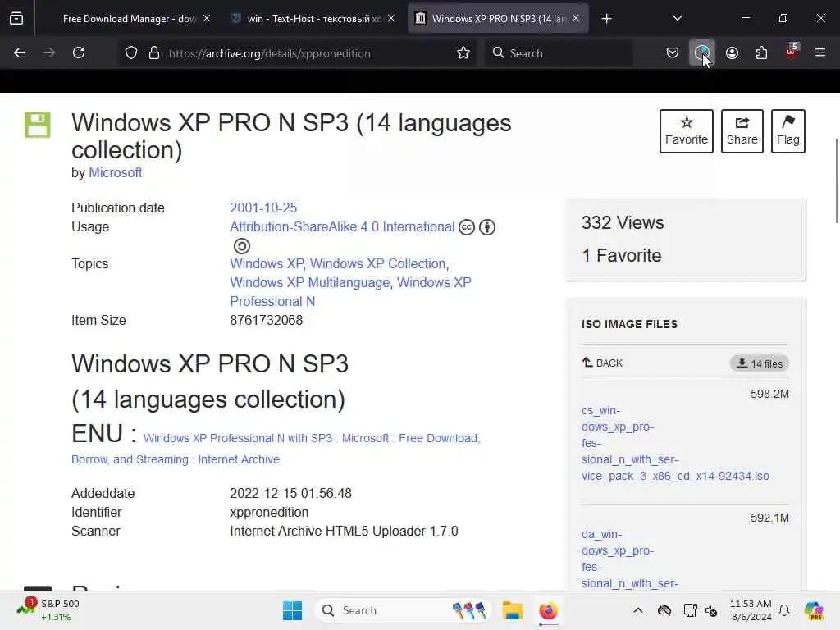
Task: Open the Firefox View tab icon
Action: pyautogui.click(x=16, y=19)
